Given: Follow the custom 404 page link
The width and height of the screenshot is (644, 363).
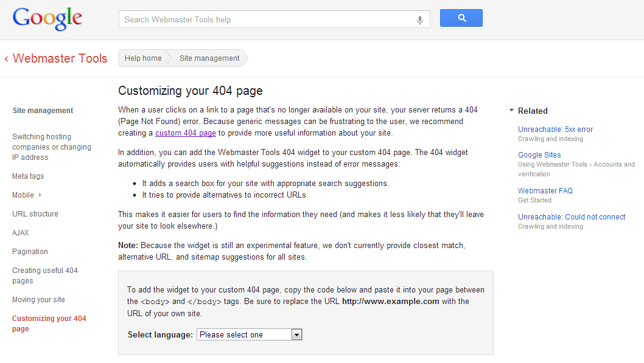Looking at the screenshot, I should tap(186, 133).
